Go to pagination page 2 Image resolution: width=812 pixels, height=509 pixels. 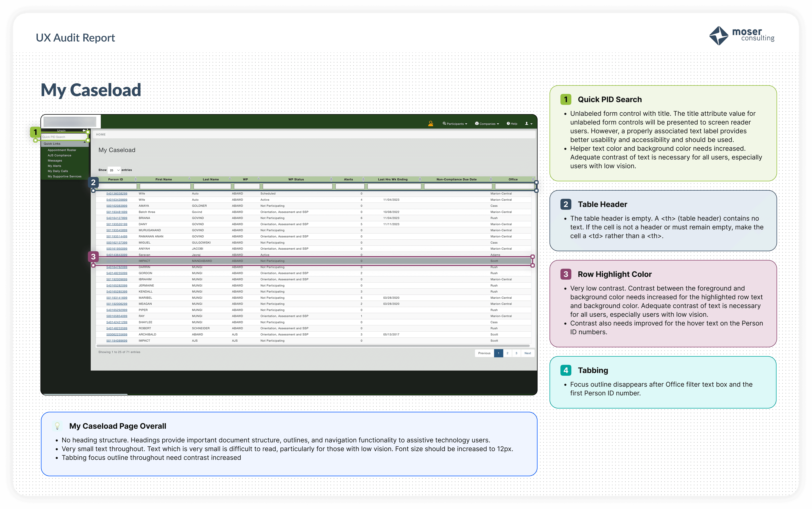pyautogui.click(x=507, y=353)
